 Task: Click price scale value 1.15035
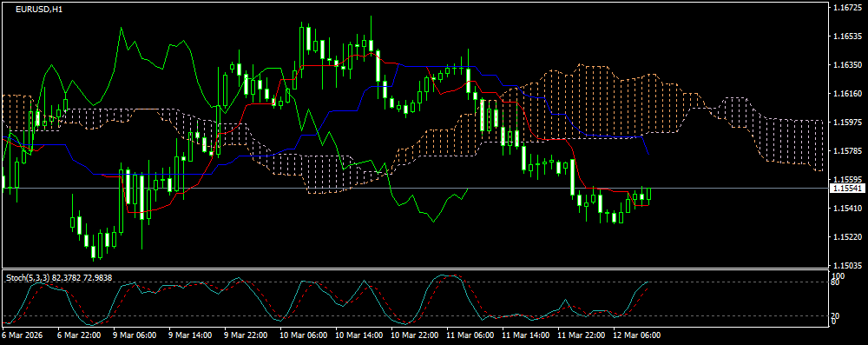848,265
